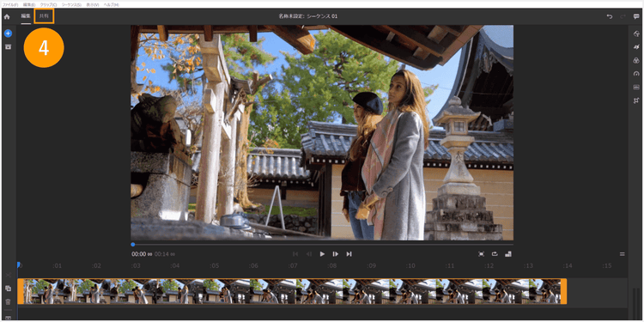This screenshot has height=322, width=644.
Task: Open the 編集 (Edit) menu in menu bar
Action: [x=29, y=4]
